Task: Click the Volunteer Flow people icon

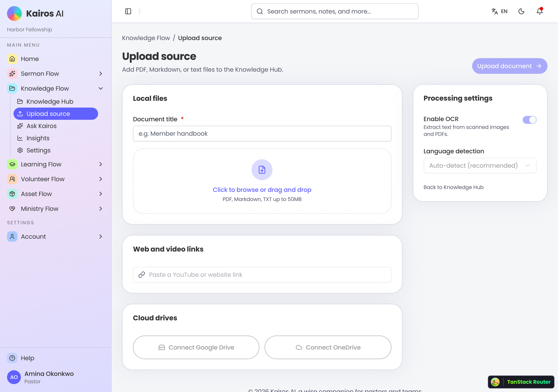Action: click(12, 179)
